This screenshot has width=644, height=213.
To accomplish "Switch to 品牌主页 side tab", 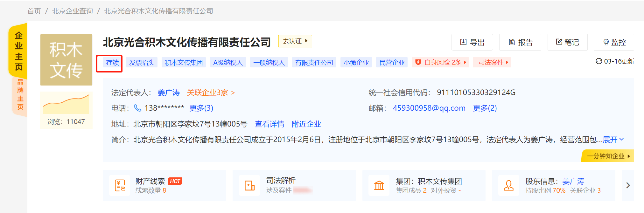I will pos(20,94).
